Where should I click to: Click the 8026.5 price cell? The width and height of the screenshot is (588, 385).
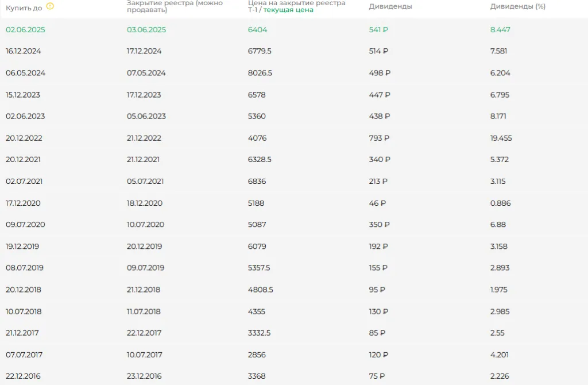pos(260,73)
